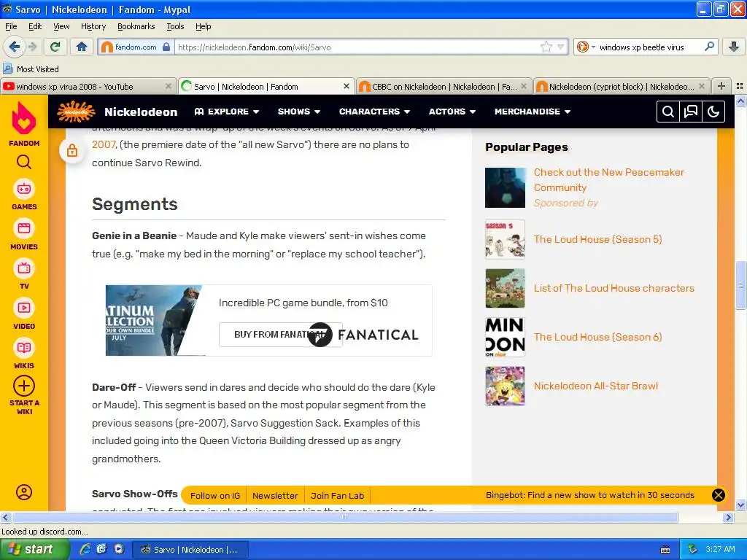This screenshot has width=747, height=560.
Task: Expand the Characters dropdown menu
Action: pos(374,112)
